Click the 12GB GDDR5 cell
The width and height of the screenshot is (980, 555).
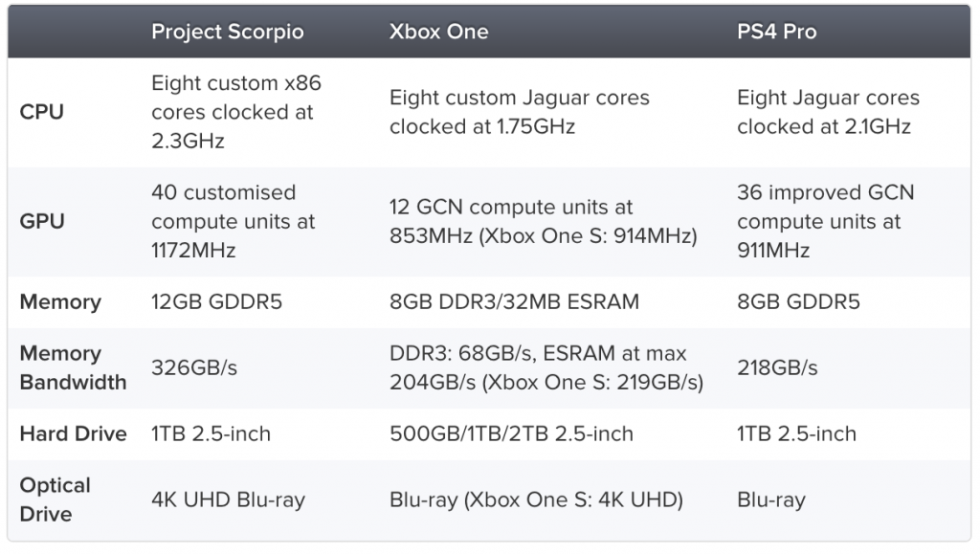point(216,302)
